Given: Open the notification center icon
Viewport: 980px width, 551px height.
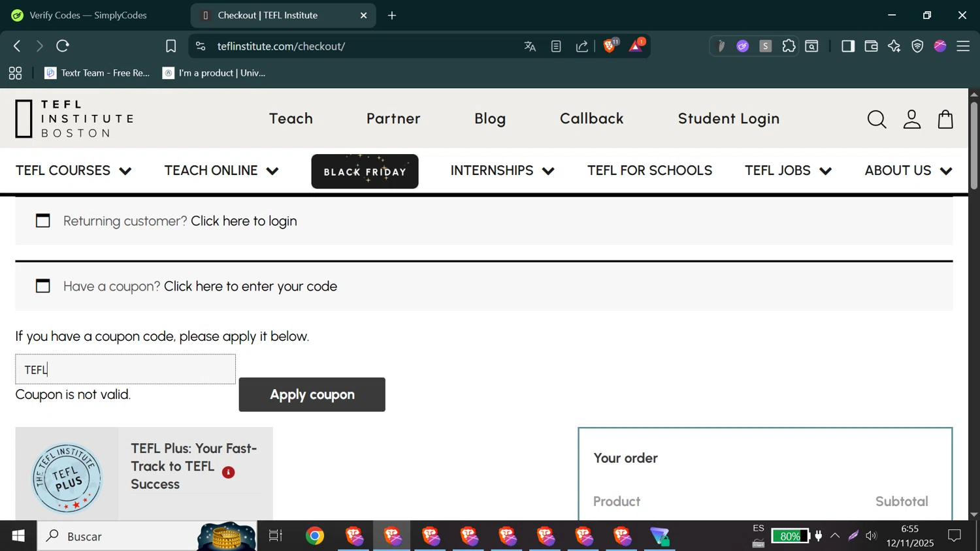Looking at the screenshot, I should click(955, 536).
